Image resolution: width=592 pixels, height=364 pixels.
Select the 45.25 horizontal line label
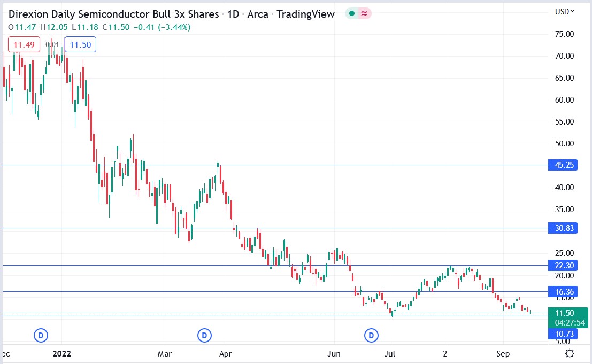coord(563,165)
